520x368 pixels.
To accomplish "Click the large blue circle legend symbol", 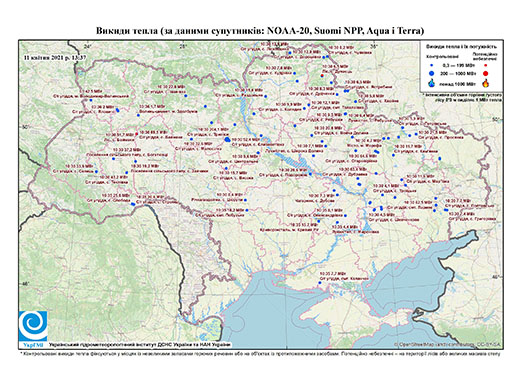I will [x=431, y=73].
